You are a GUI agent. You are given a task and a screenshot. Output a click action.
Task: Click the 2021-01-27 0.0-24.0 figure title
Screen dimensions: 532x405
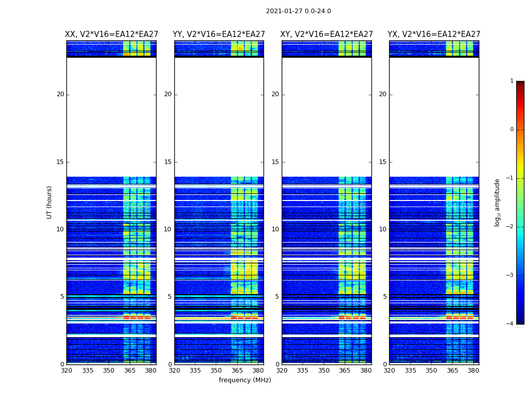pos(298,11)
